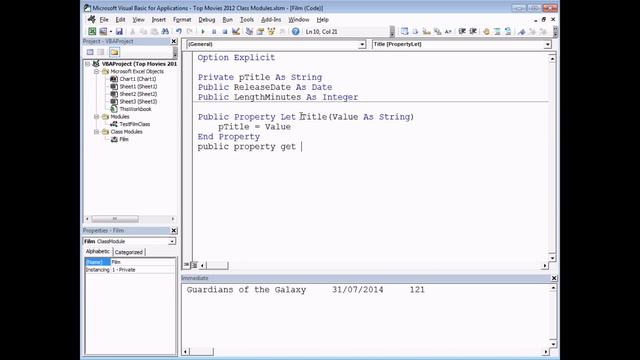
Task: Click the View Microsoft Excel icon
Action: point(92,31)
